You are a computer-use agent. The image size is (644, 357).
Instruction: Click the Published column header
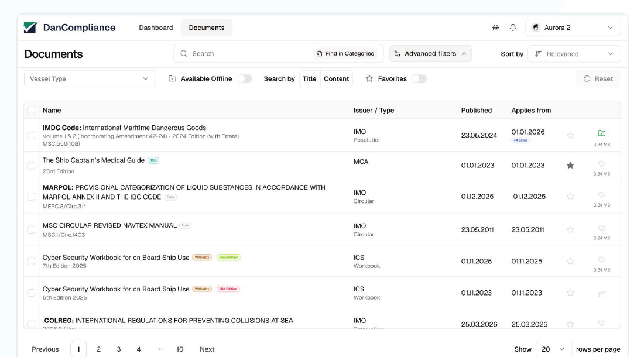tap(477, 111)
